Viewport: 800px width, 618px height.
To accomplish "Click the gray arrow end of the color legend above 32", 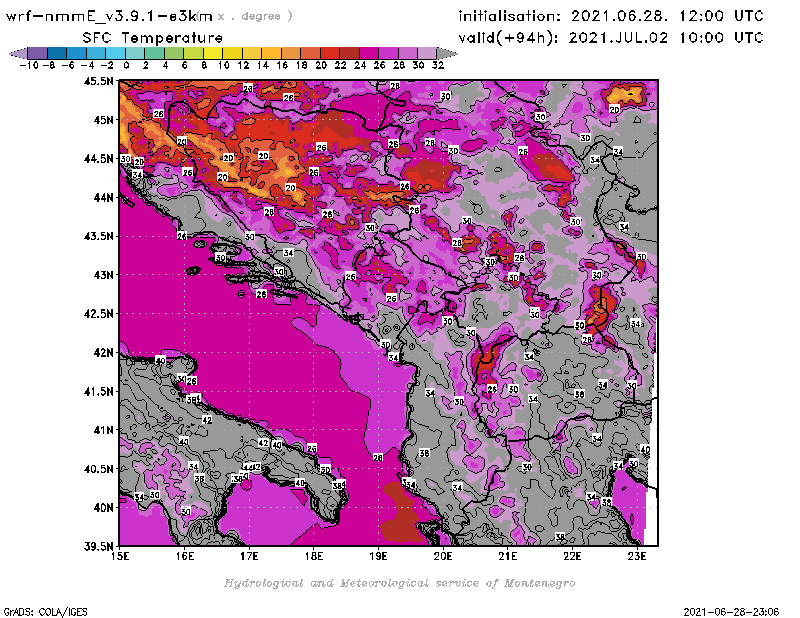I will tap(447, 53).
